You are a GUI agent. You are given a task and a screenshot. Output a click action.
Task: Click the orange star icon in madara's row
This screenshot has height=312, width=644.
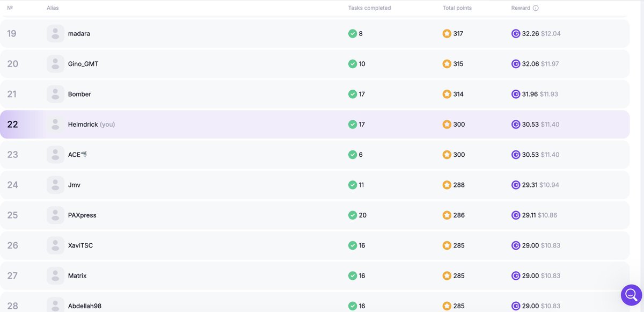click(x=447, y=33)
